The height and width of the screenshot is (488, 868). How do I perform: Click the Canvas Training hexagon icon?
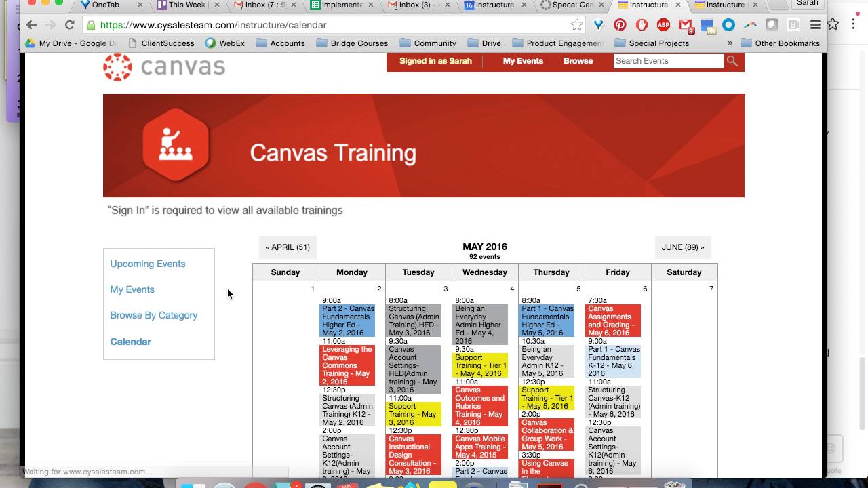pos(176,144)
